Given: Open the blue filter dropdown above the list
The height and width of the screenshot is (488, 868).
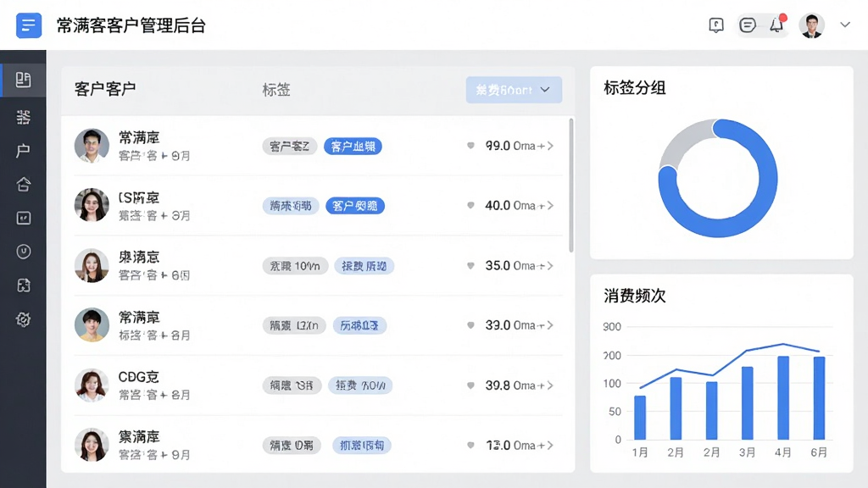Looking at the screenshot, I should [x=514, y=90].
